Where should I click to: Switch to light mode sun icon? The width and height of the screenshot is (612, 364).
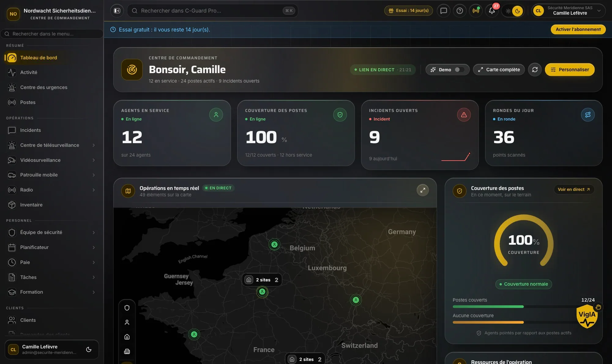pos(508,11)
